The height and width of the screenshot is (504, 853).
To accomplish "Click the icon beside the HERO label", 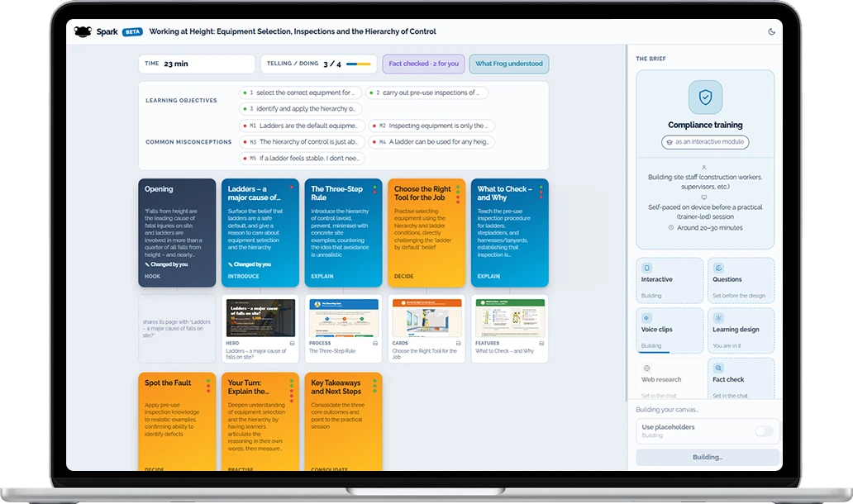I will (292, 344).
